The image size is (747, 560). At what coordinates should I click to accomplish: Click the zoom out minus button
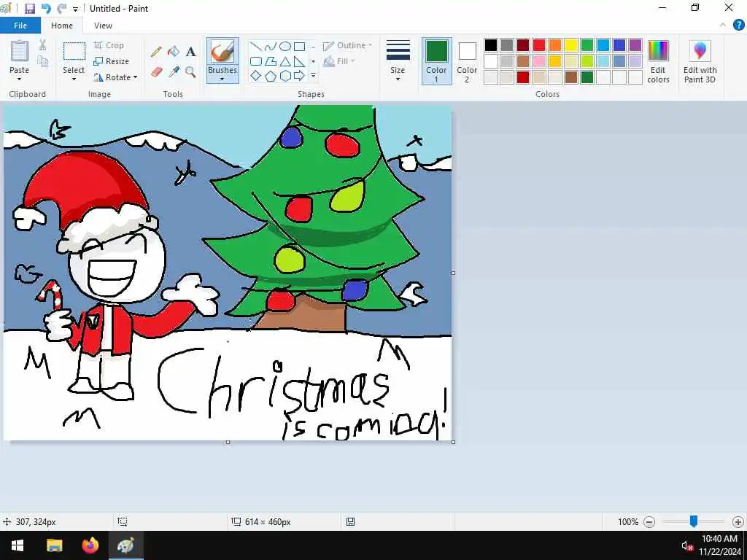pos(649,522)
